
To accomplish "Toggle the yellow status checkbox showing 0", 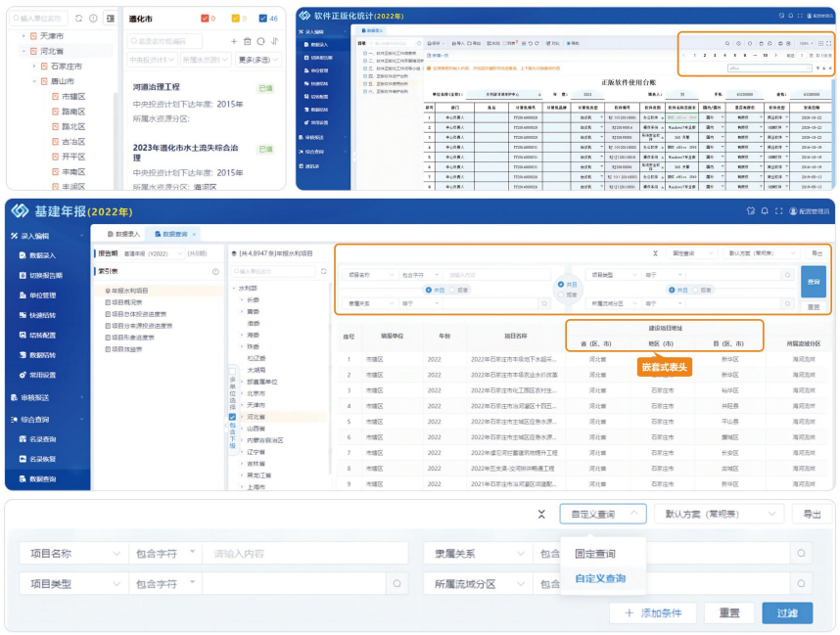I will click(236, 19).
